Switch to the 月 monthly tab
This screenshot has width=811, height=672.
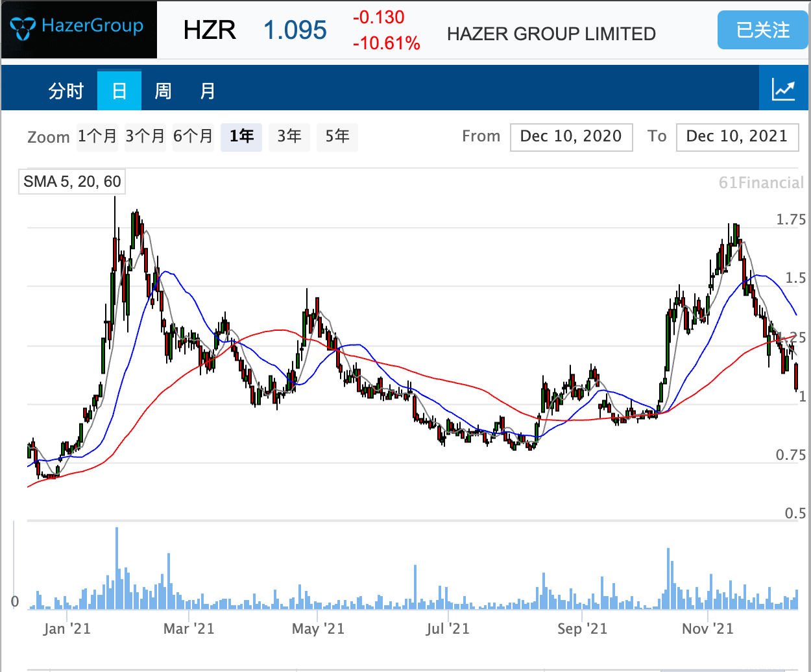click(x=207, y=91)
